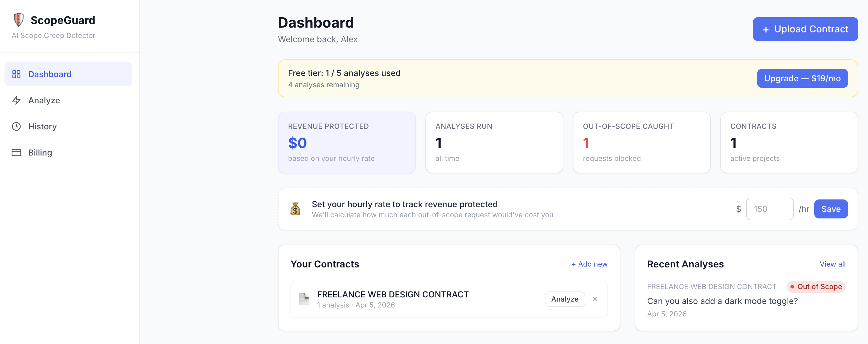Screen dimensions: 868x344
Task: Save the hourly rate
Action: tap(831, 209)
